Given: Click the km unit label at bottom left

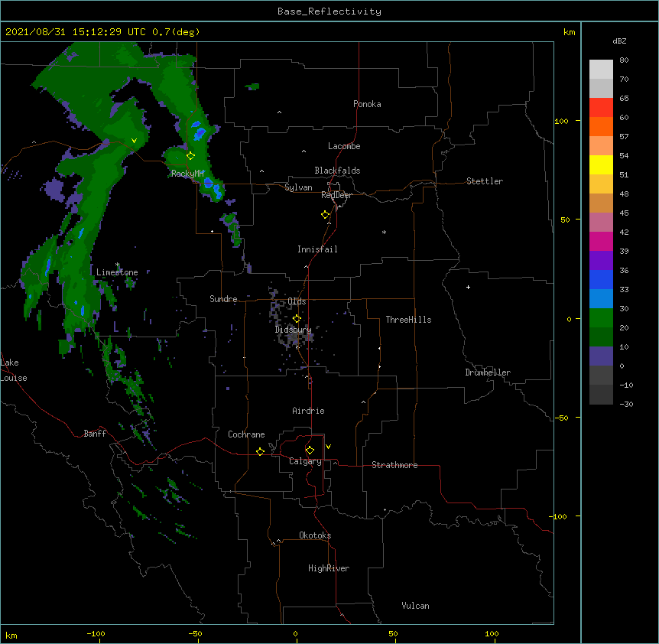Looking at the screenshot, I should [x=11, y=635].
